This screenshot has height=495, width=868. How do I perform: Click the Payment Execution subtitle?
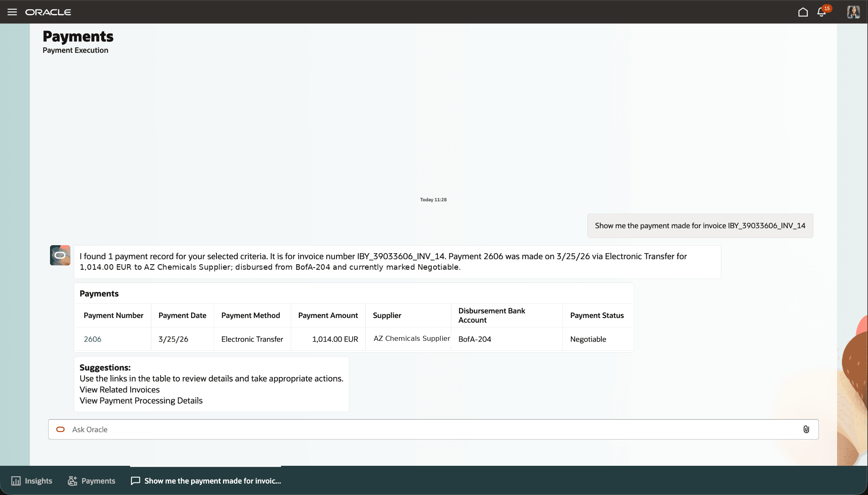[x=75, y=50]
